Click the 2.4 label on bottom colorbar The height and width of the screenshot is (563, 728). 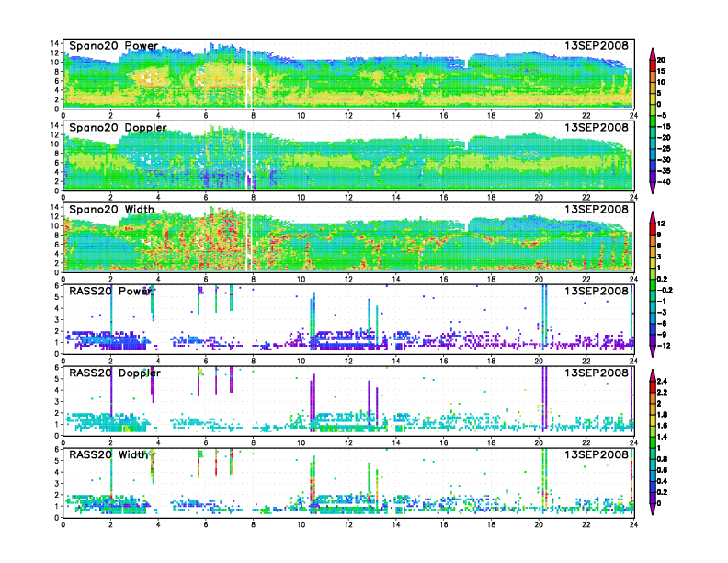(x=663, y=381)
